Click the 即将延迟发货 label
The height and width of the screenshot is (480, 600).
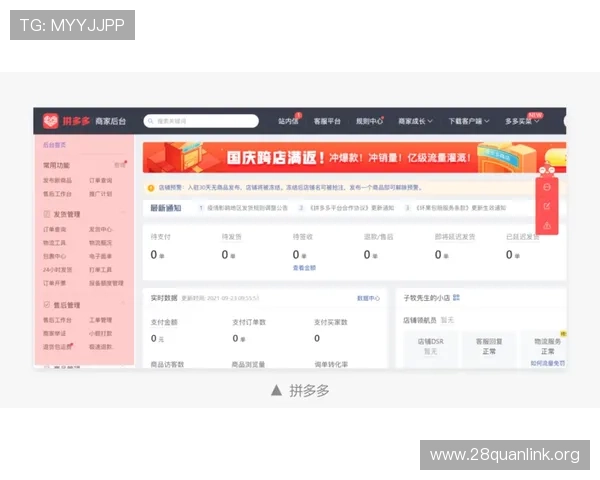[x=455, y=237]
